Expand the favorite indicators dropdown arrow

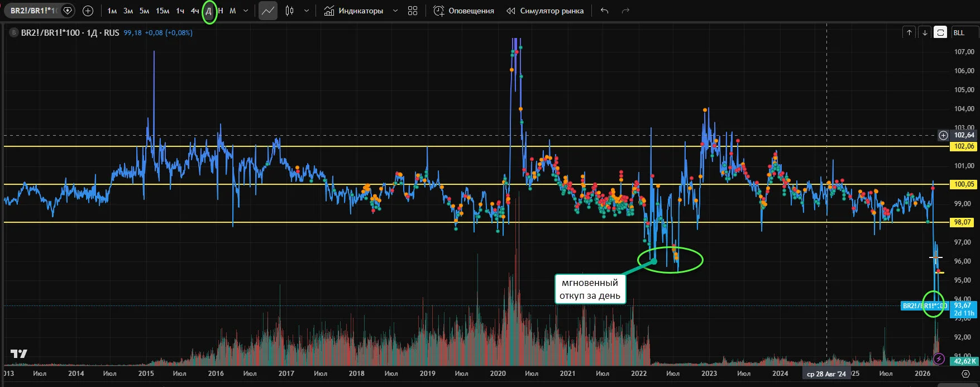pyautogui.click(x=395, y=11)
